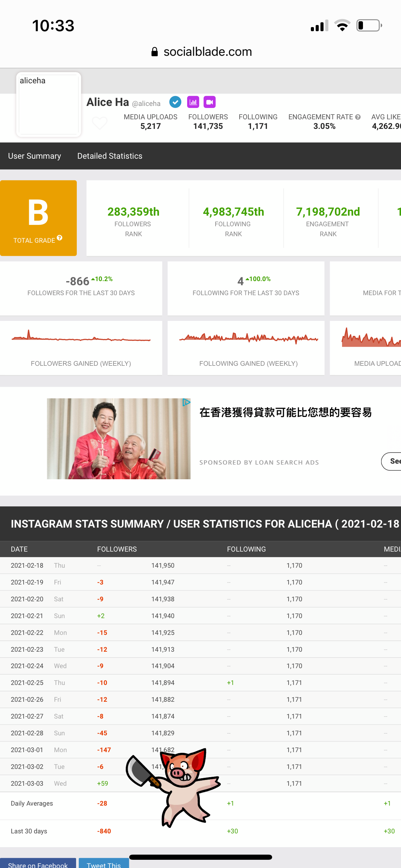Open the purple bar chart statistics icon

(x=193, y=102)
